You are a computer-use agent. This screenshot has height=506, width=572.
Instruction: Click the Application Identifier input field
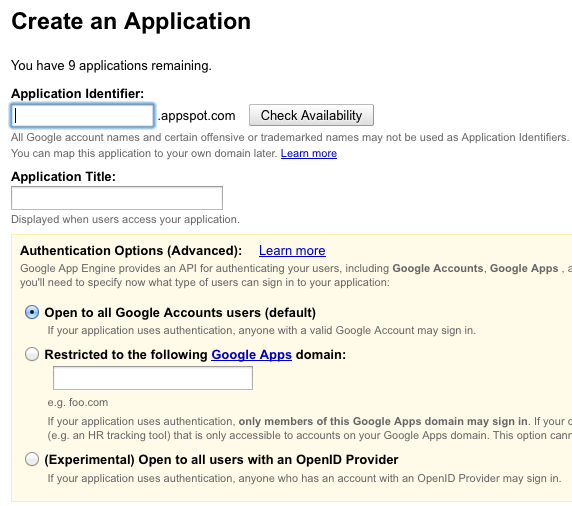point(82,116)
